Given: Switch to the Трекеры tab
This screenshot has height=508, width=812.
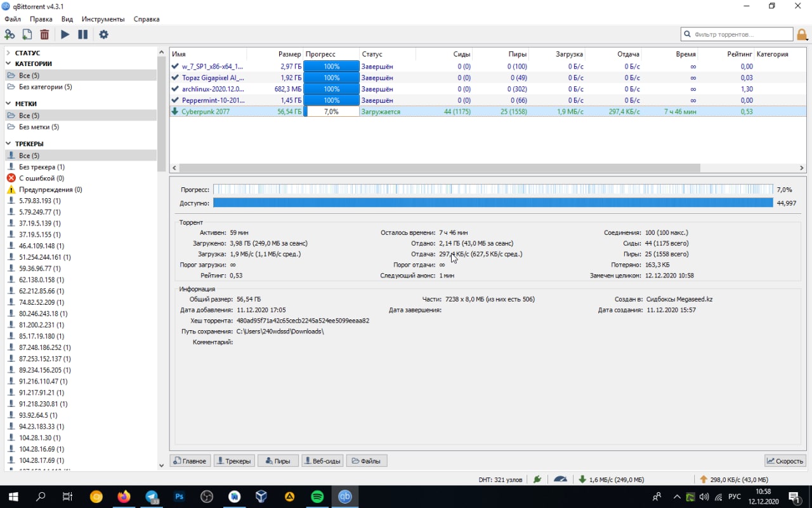Looking at the screenshot, I should pos(233,461).
